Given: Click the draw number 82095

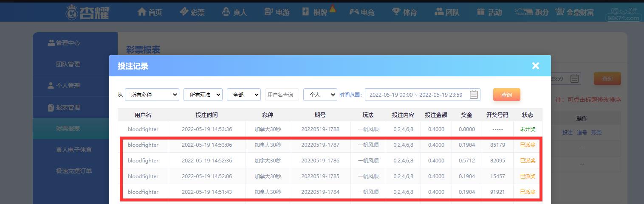Looking at the screenshot, I should [x=497, y=160].
